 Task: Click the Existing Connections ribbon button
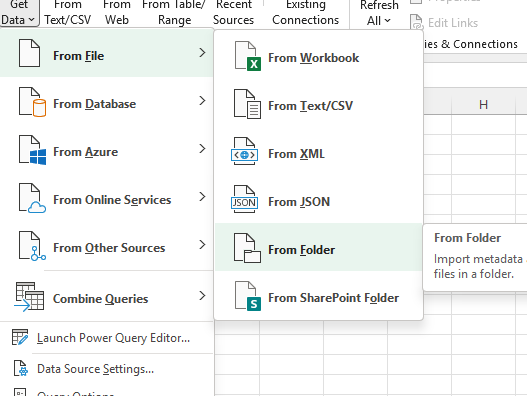pyautogui.click(x=306, y=13)
